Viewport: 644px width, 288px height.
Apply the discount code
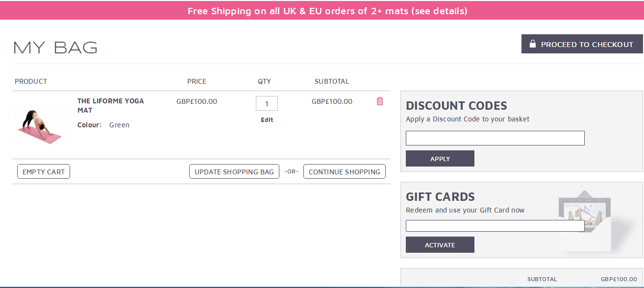click(440, 159)
